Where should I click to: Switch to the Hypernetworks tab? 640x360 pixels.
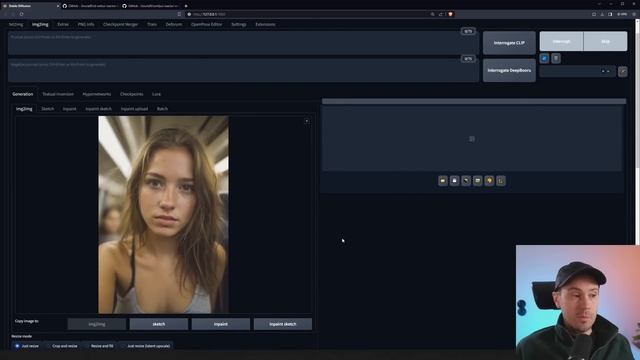pos(97,94)
